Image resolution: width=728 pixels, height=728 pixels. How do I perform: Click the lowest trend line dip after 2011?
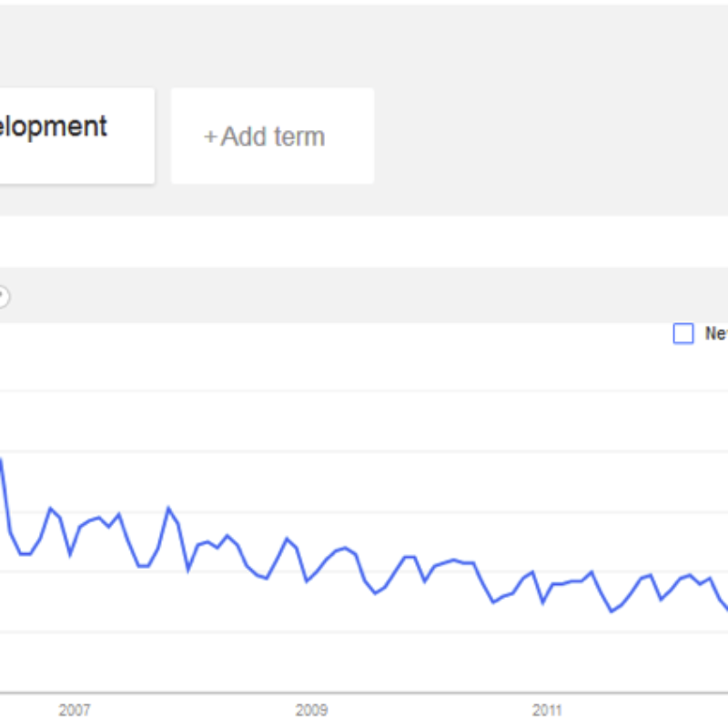(612, 612)
